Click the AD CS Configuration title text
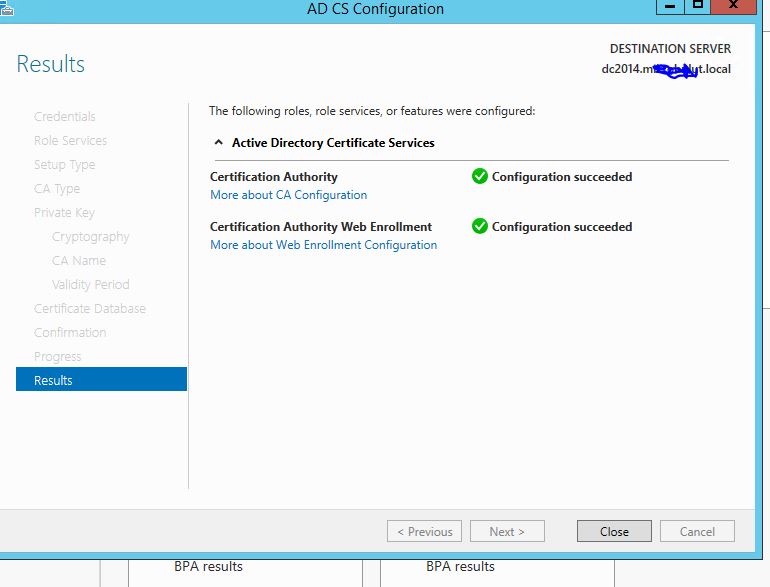The height and width of the screenshot is (587, 770). click(375, 9)
